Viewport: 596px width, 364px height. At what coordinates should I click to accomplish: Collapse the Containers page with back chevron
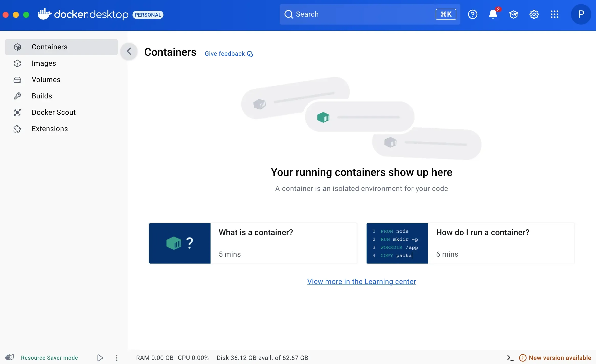click(129, 51)
